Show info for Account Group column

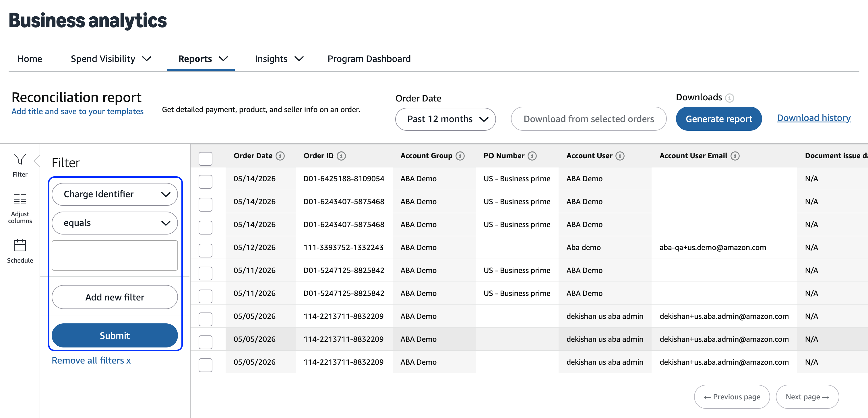pyautogui.click(x=460, y=156)
